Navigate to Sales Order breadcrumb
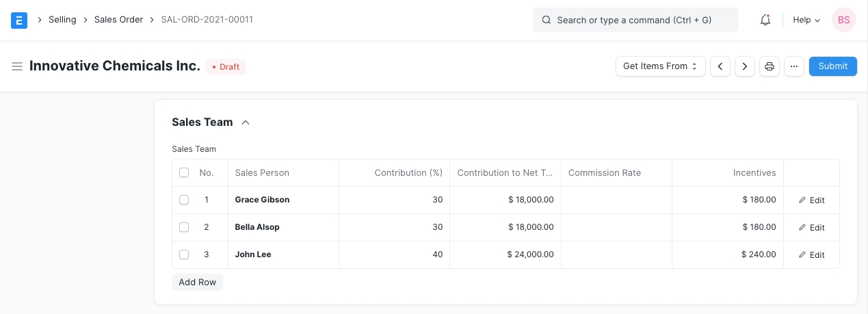The image size is (868, 314). pyautogui.click(x=118, y=20)
